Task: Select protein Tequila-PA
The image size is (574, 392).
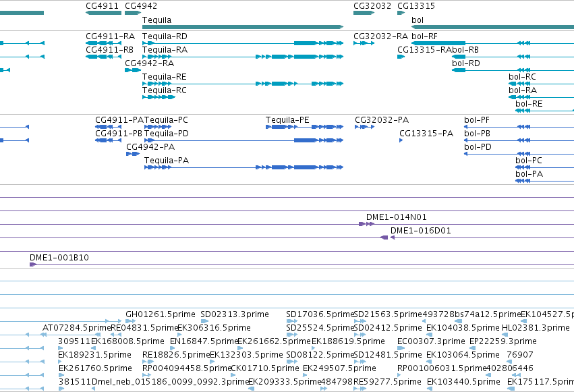Action: click(x=243, y=167)
